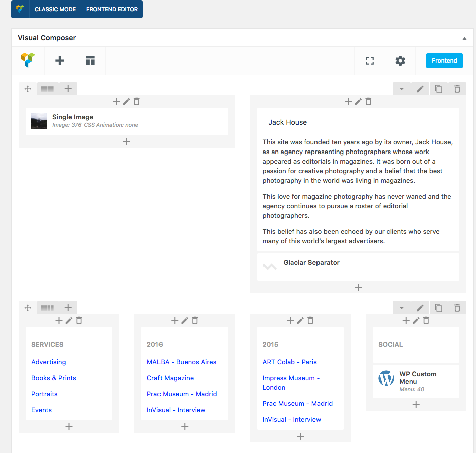This screenshot has height=453, width=476.
Task: Edit the second row with pencil
Action: click(x=420, y=308)
